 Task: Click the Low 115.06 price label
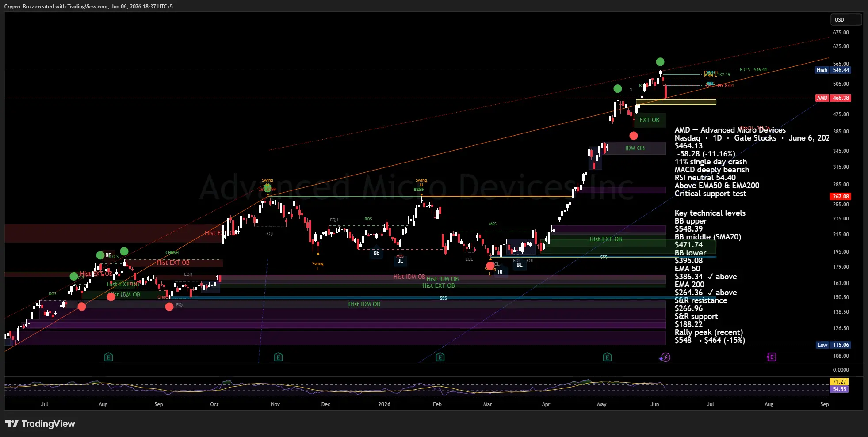(834, 345)
